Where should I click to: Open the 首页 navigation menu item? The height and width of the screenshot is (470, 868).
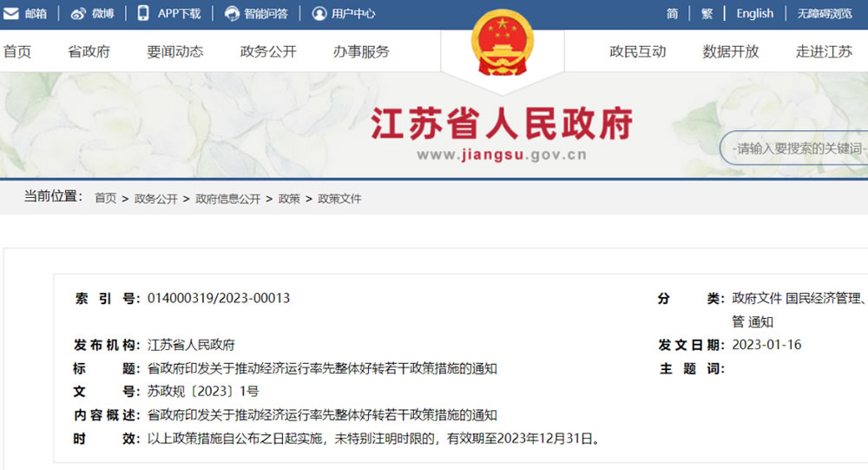(17, 51)
